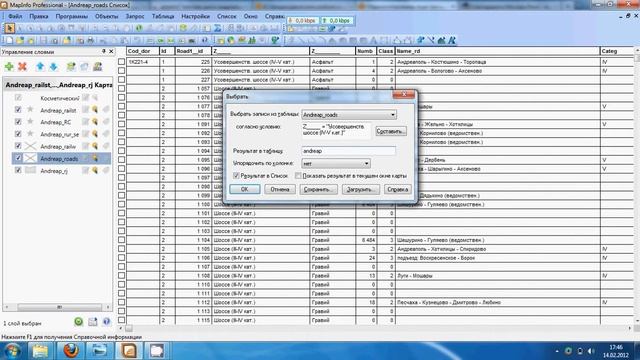Click green circle icon below layer list
The image size is (640, 360).
point(78,322)
